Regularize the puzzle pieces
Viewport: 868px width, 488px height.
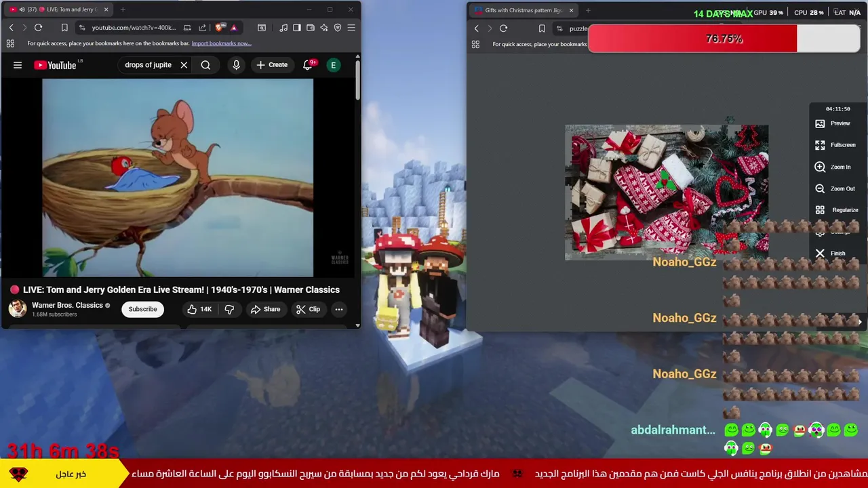pos(837,210)
